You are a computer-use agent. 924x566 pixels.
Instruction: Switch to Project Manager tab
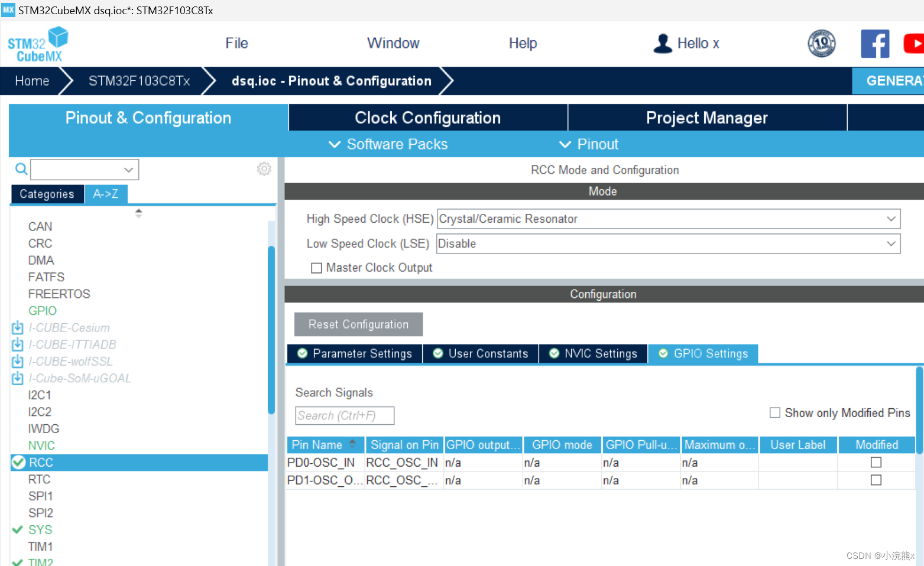point(707,118)
